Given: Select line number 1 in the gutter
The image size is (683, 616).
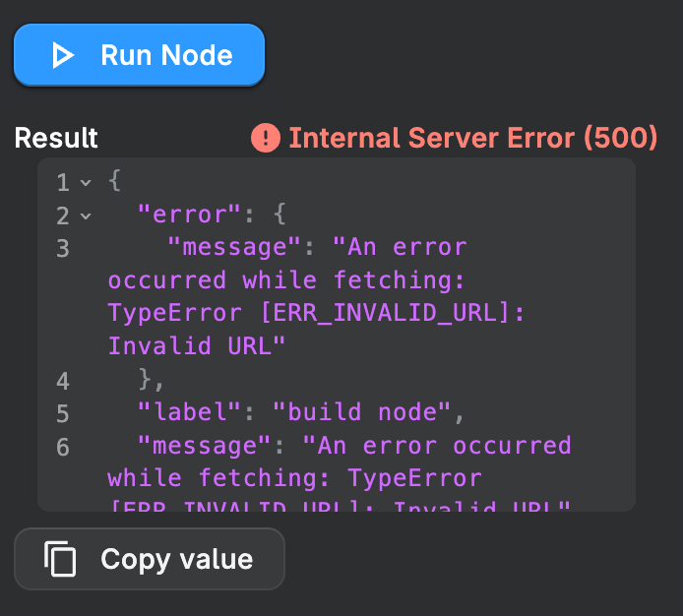Looking at the screenshot, I should pos(63,182).
